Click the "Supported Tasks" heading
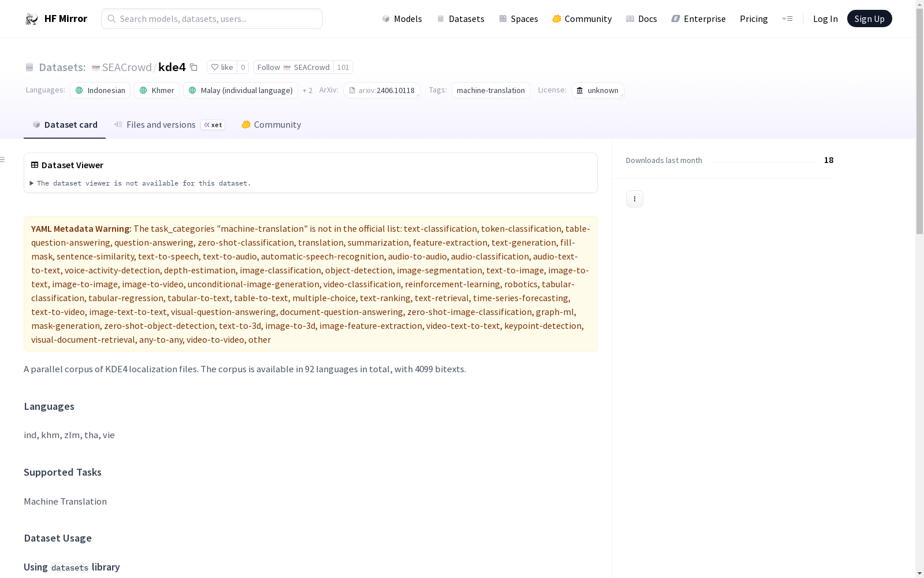This screenshot has width=924, height=578. coord(62,472)
